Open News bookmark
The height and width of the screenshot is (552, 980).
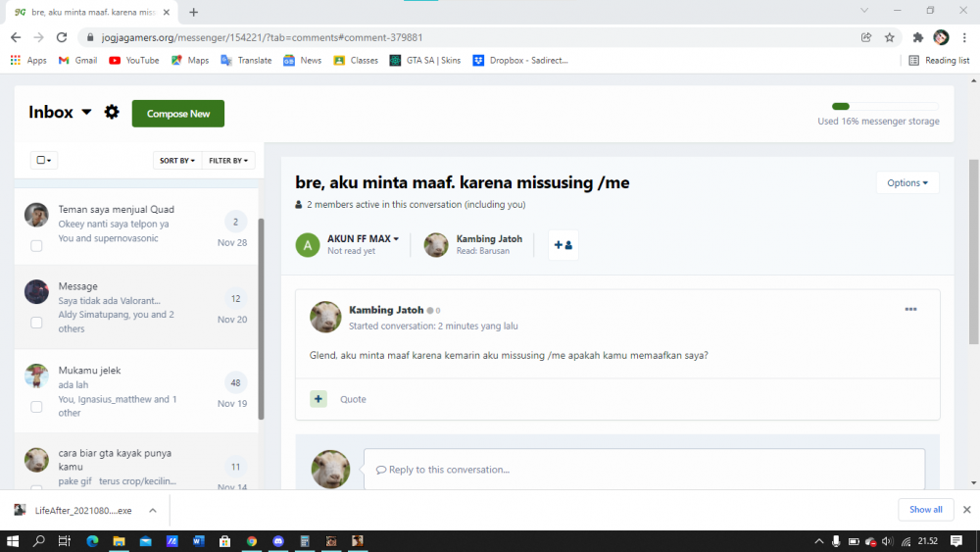click(x=303, y=61)
